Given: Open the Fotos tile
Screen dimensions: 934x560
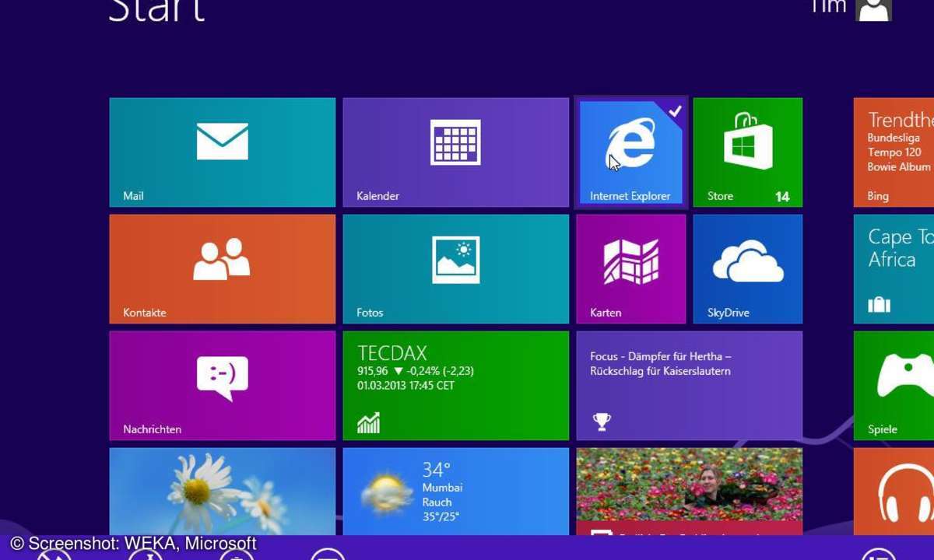Looking at the screenshot, I should pyautogui.click(x=456, y=269).
